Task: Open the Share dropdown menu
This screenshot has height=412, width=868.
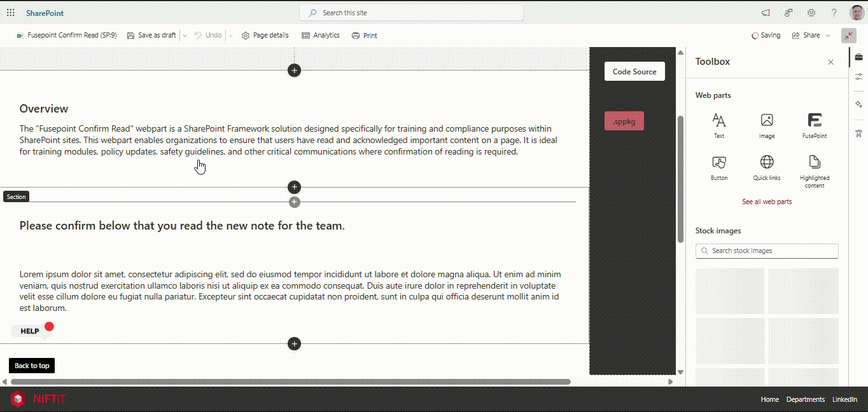Action: (x=811, y=36)
